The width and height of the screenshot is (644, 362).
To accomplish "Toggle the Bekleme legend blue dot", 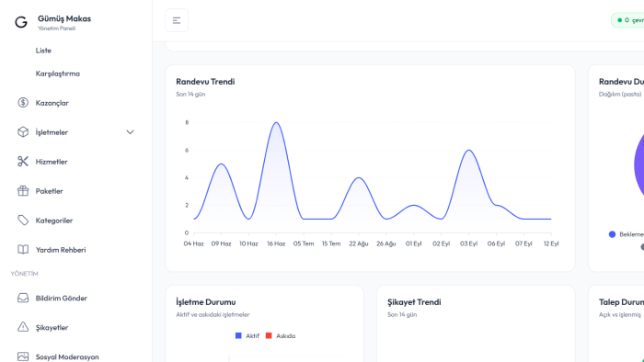I will (x=612, y=234).
